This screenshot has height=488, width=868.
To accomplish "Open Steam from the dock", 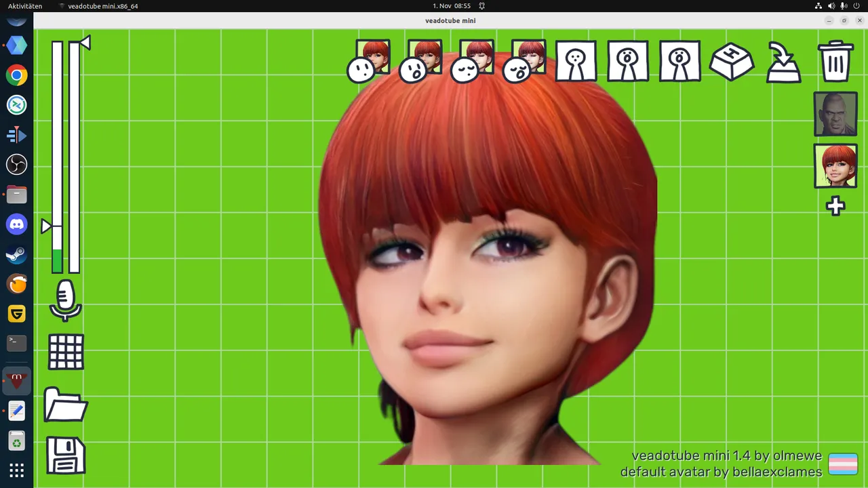I will click(x=17, y=254).
